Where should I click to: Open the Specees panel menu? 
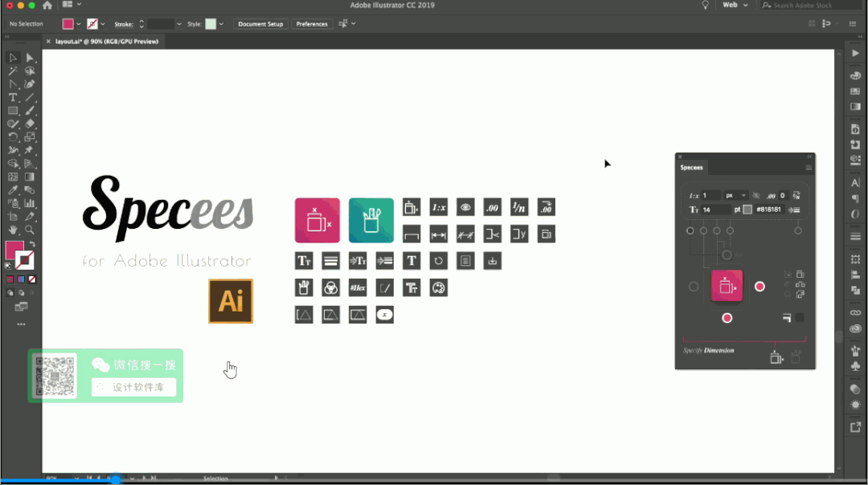click(x=809, y=168)
